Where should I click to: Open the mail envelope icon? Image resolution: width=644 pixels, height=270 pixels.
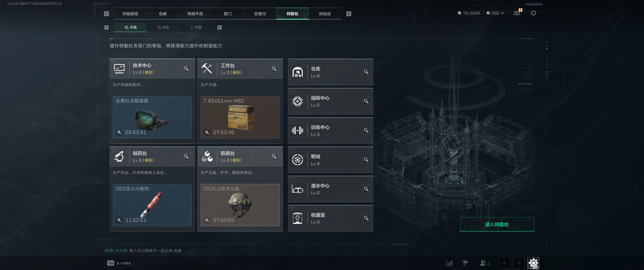tap(517, 13)
